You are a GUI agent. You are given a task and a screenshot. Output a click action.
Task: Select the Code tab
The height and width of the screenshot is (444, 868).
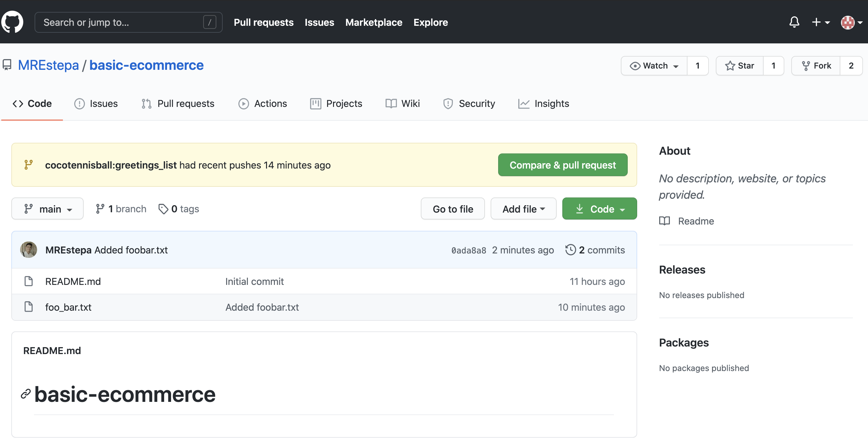point(32,103)
